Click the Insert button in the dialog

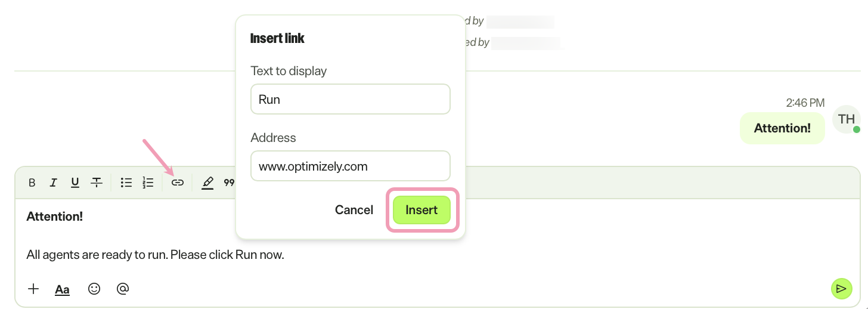421,210
